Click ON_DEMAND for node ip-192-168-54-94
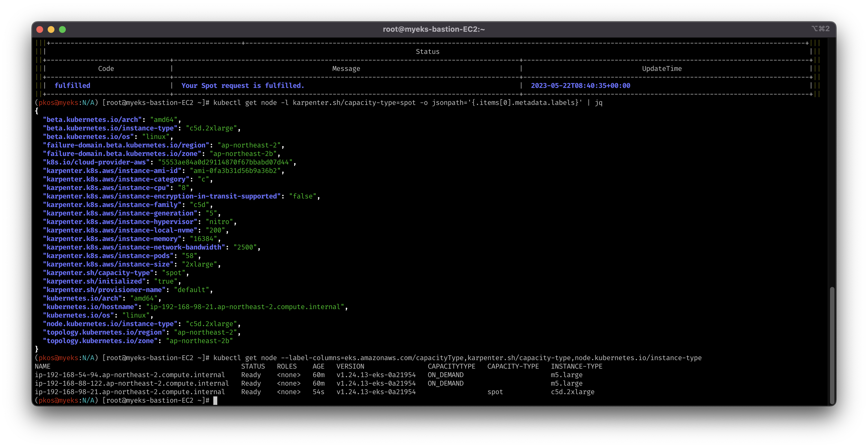 tap(445, 375)
